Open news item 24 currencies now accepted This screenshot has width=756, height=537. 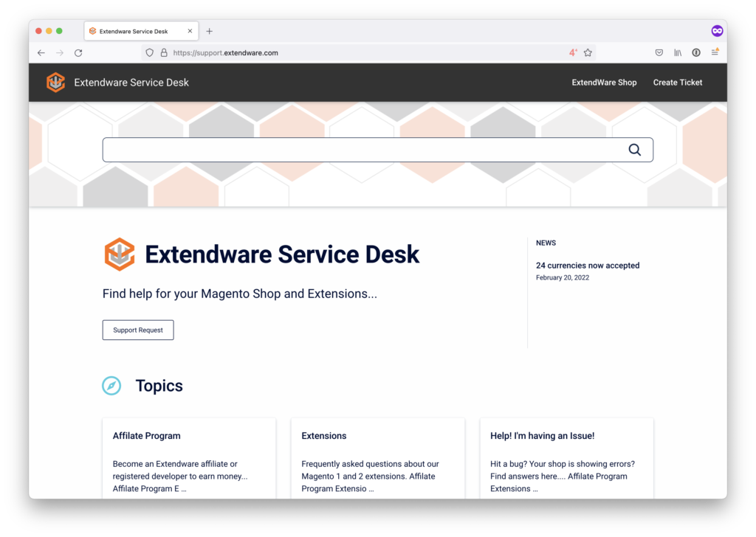tap(588, 266)
